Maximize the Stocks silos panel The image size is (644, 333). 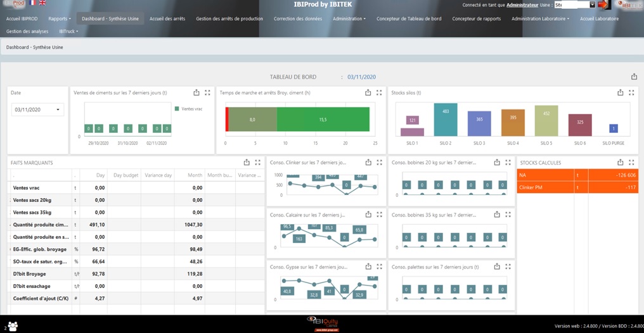[631, 92]
